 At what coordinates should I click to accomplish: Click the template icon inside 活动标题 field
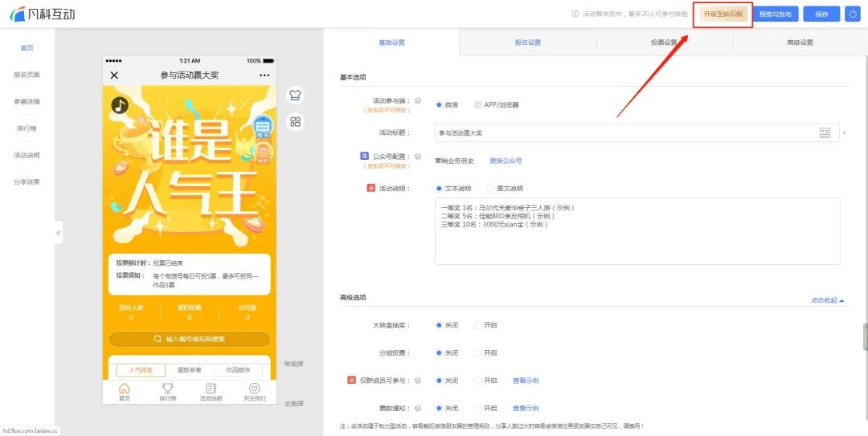tap(825, 132)
